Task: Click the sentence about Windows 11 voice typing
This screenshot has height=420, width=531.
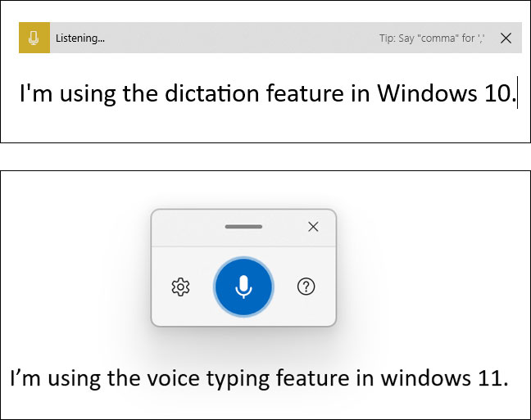Action: point(260,378)
